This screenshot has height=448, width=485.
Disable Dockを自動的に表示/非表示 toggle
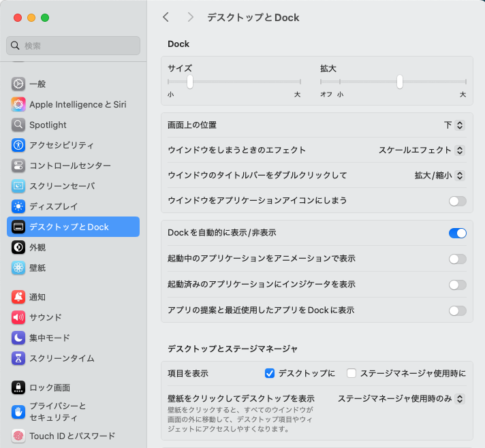point(457,233)
